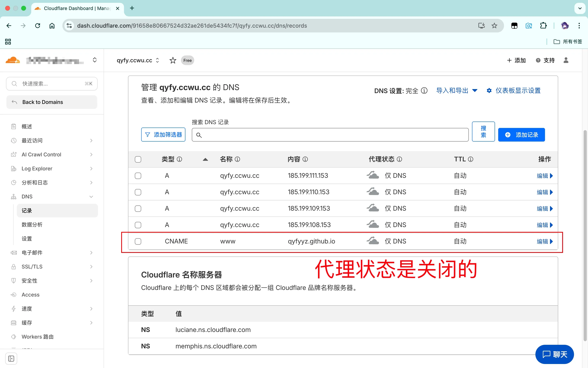The image size is (588, 368).
Task: Open 数据分析 under DNS menu
Action: pyautogui.click(x=32, y=224)
